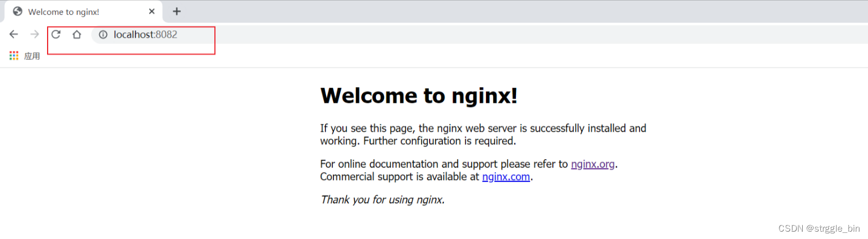The height and width of the screenshot is (239, 868).
Task: Click the localhost:8082 address field
Action: 481,35
